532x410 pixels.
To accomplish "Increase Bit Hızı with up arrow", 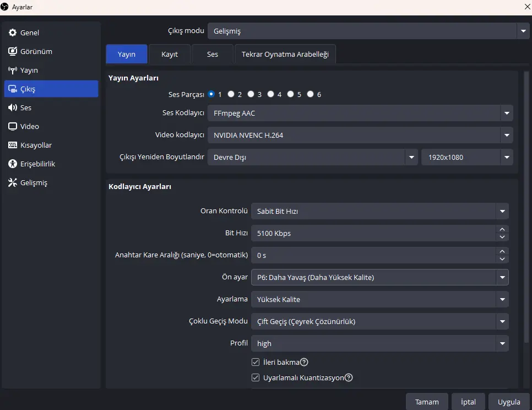I will tap(502, 229).
